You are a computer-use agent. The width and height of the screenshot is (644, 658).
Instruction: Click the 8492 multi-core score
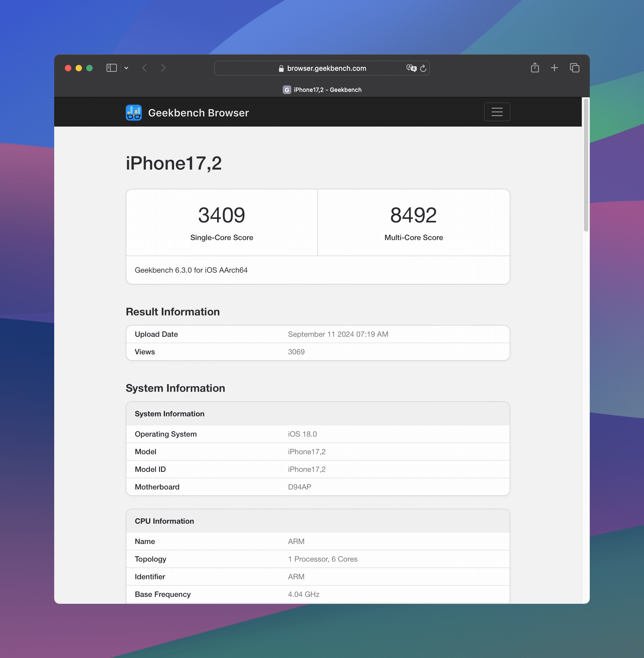tap(413, 215)
